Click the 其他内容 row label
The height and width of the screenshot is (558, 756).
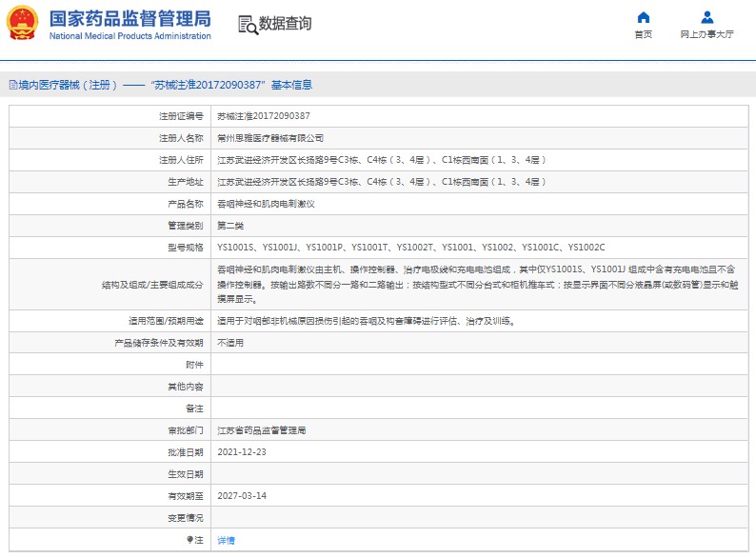[186, 387]
